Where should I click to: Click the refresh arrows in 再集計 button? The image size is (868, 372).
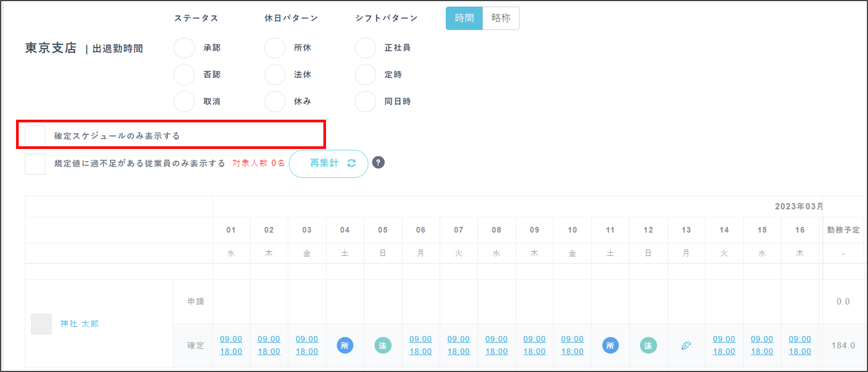tap(352, 163)
